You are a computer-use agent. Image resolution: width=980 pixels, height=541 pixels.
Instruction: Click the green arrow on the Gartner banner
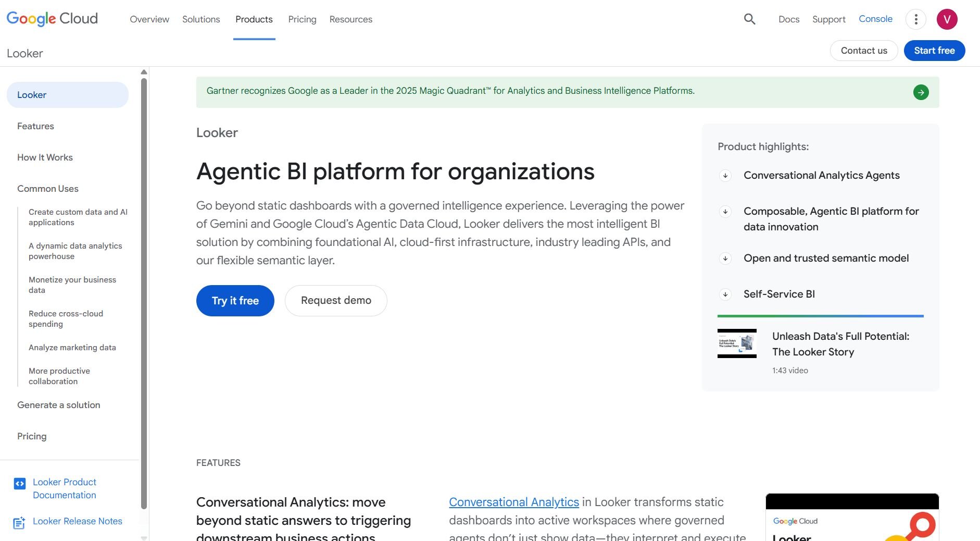(x=921, y=92)
